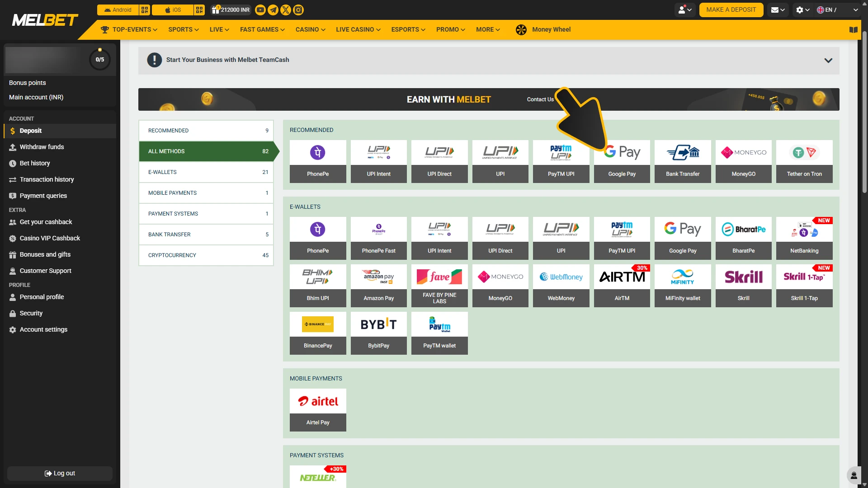Select BinancePay payment method
The width and height of the screenshot is (868, 488).
pyautogui.click(x=318, y=333)
